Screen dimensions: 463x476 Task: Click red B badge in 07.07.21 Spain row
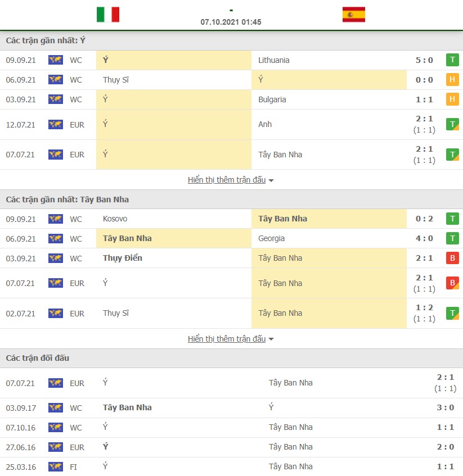click(452, 283)
